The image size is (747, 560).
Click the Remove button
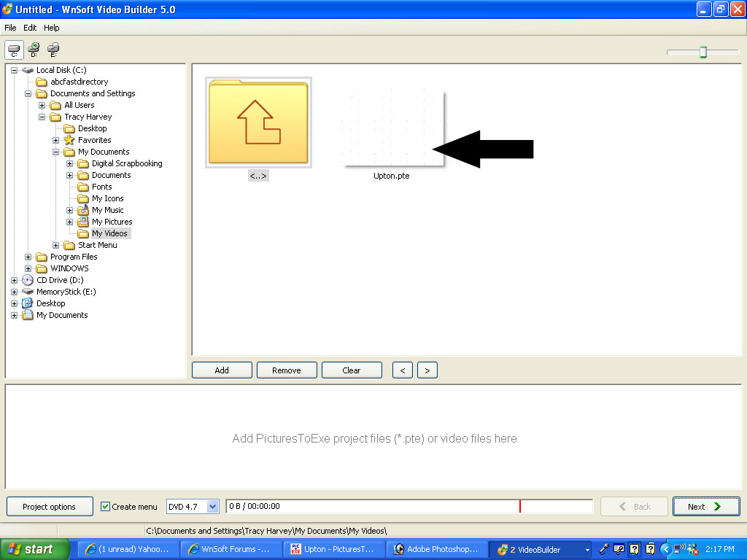286,370
